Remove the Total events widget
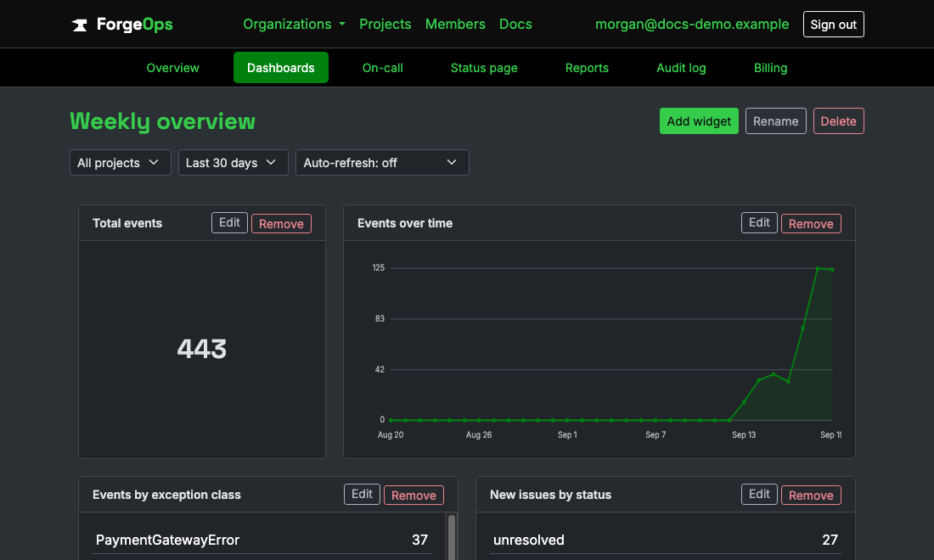 point(281,224)
